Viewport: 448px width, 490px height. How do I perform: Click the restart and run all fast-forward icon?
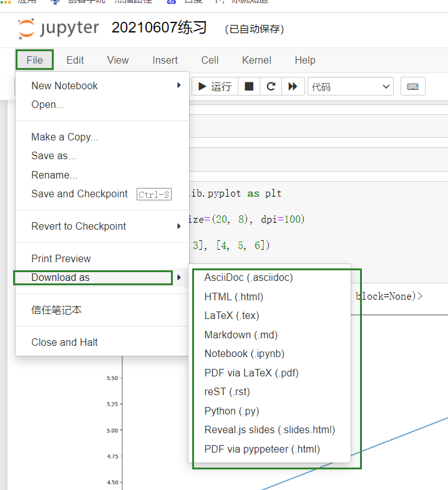pyautogui.click(x=293, y=87)
